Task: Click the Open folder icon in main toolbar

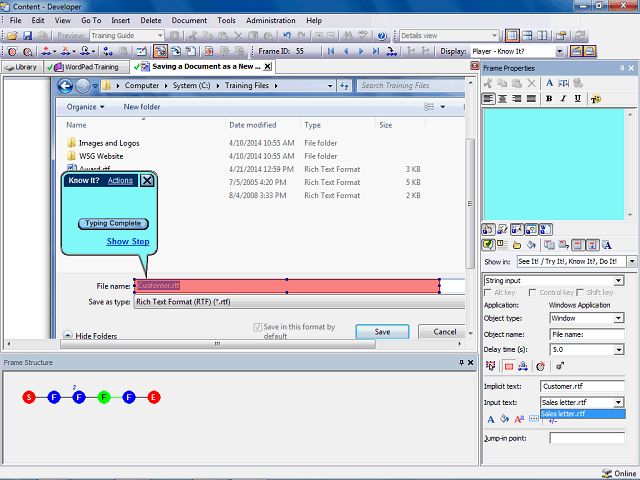Action: tap(12, 36)
